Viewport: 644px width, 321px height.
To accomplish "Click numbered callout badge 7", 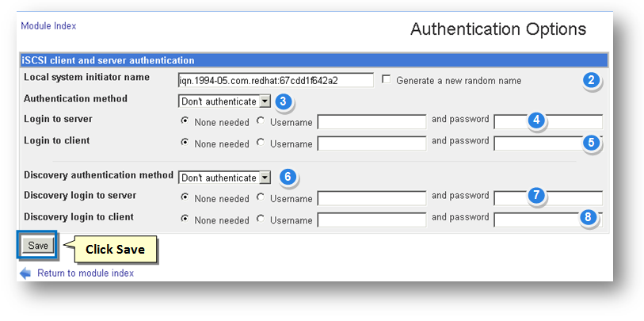I will coord(537,194).
